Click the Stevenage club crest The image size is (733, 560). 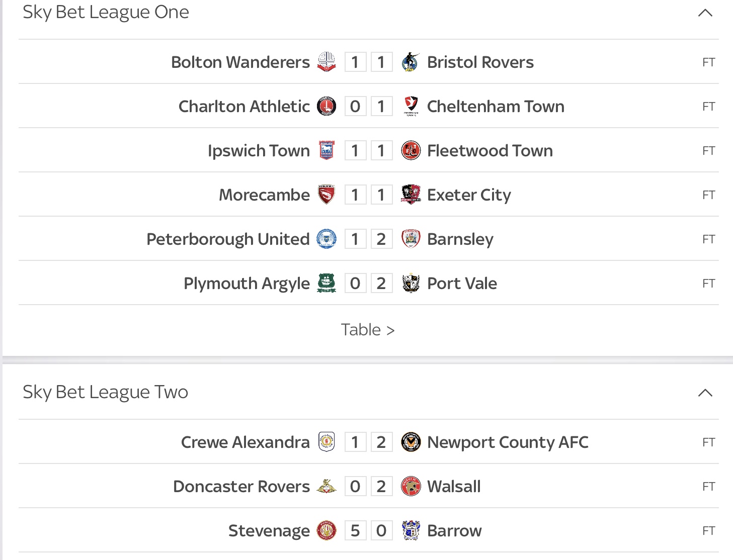[327, 530]
